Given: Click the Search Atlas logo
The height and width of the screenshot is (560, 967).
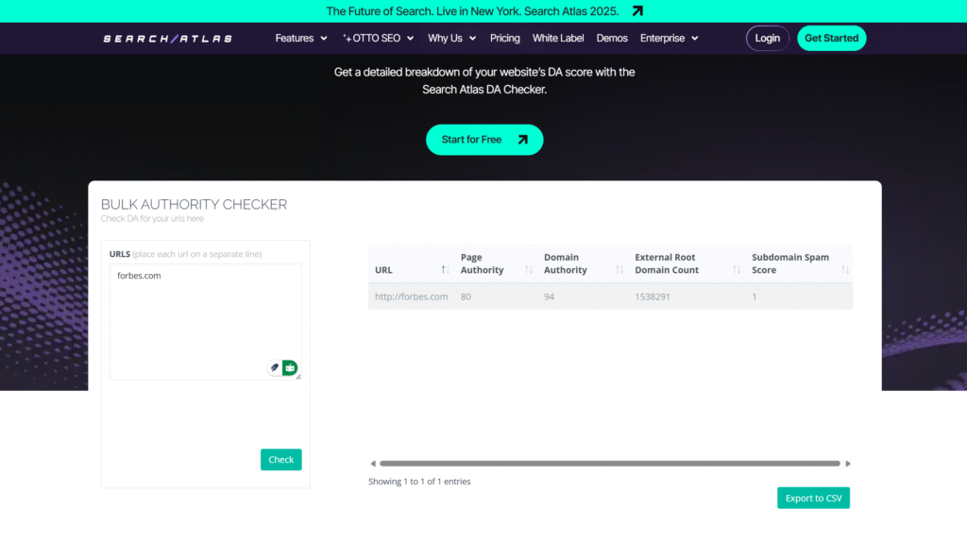Looking at the screenshot, I should [168, 38].
